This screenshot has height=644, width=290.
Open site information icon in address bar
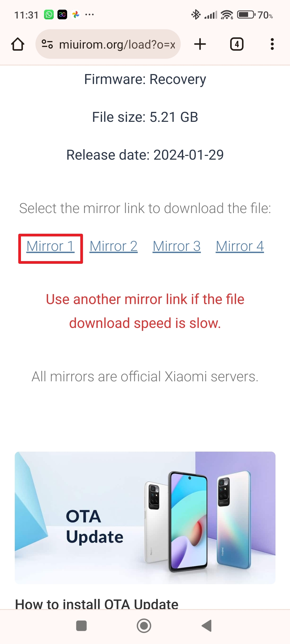47,44
